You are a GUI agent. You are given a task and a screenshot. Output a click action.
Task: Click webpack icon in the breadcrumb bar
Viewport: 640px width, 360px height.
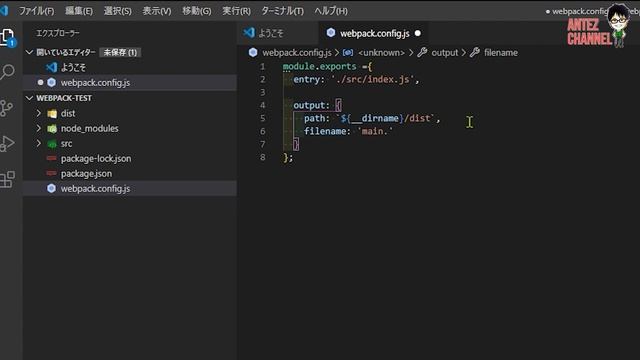pyautogui.click(x=253, y=52)
